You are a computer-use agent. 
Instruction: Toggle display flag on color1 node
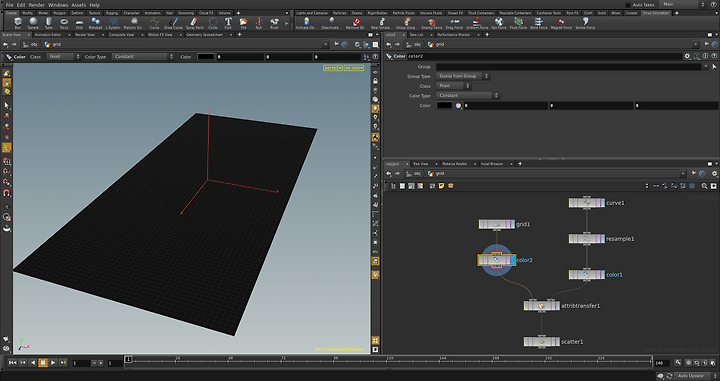click(x=602, y=275)
